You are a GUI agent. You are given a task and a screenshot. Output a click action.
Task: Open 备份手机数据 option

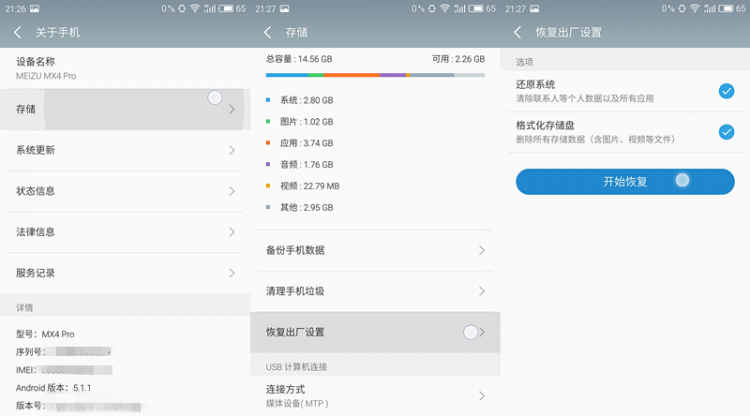click(x=375, y=251)
